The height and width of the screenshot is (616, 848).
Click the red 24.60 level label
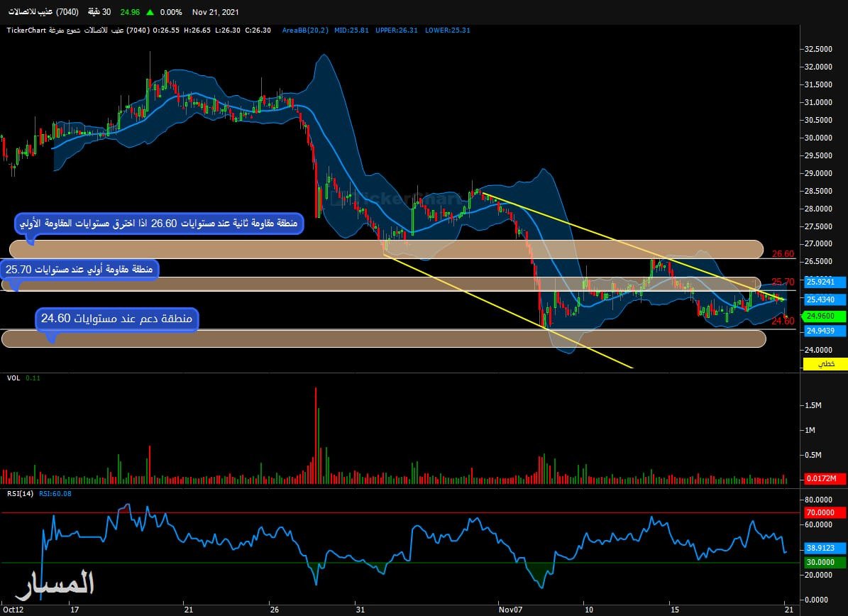coord(783,321)
